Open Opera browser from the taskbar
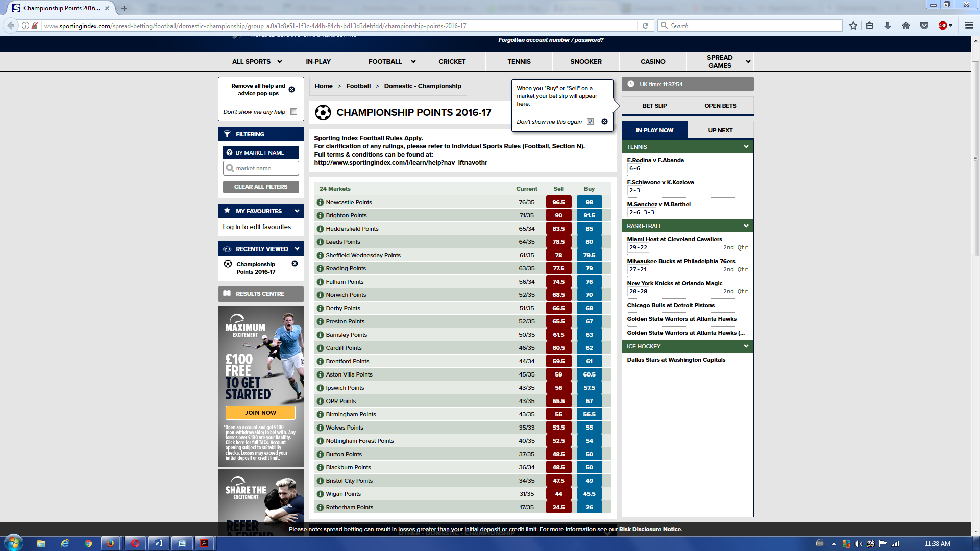 point(135,543)
